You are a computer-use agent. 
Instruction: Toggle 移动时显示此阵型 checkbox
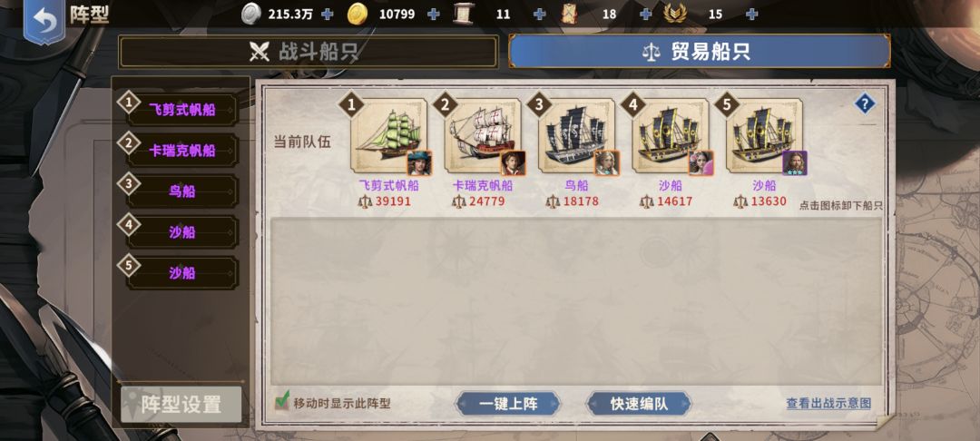[282, 401]
